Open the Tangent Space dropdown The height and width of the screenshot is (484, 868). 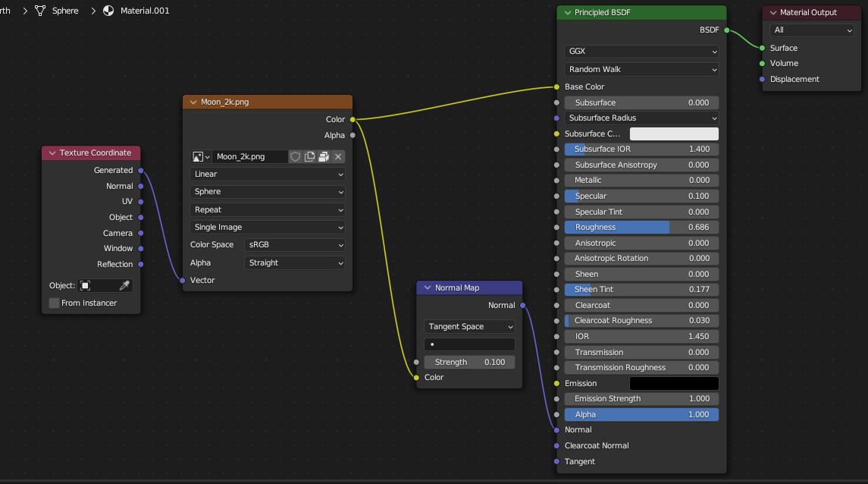(469, 327)
